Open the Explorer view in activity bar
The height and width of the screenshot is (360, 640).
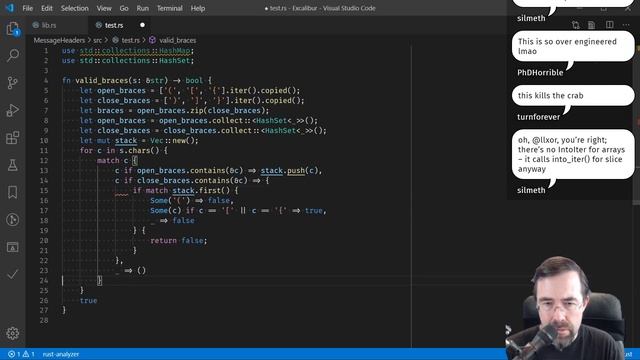(13, 29)
